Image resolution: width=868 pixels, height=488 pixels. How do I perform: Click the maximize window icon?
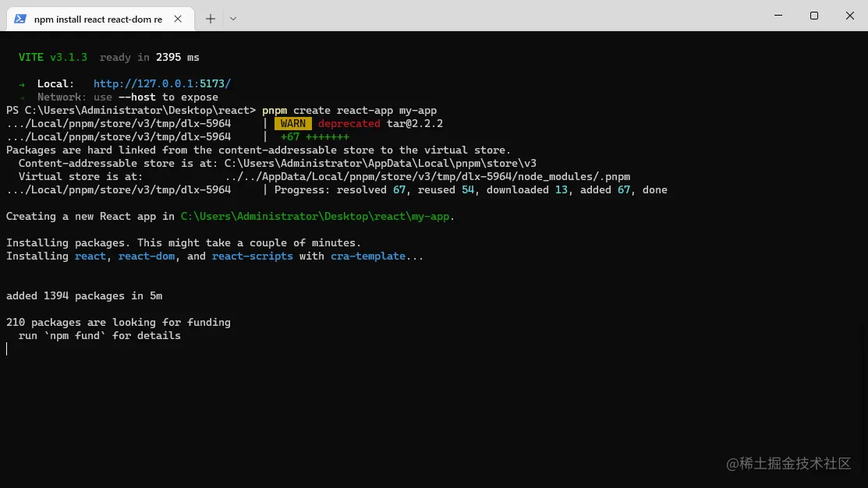[x=813, y=16]
